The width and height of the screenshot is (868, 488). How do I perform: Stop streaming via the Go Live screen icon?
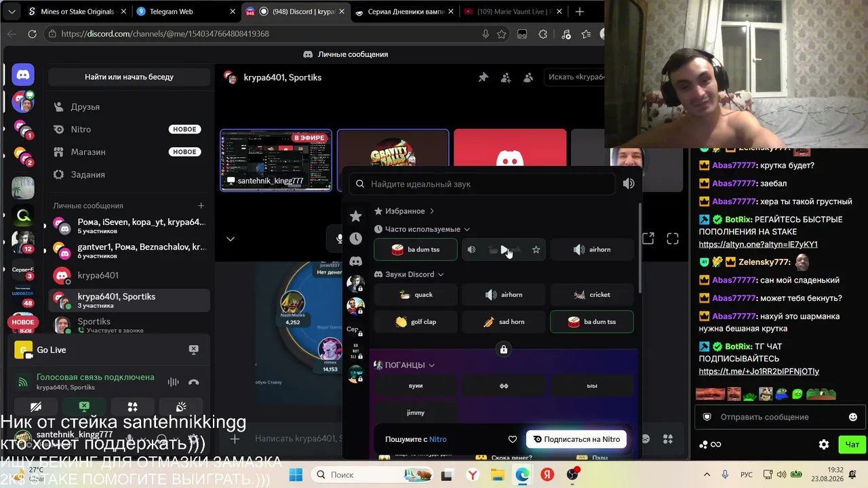click(194, 350)
